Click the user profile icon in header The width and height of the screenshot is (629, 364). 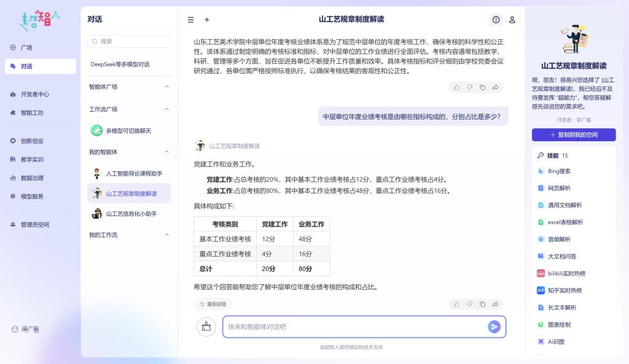512,20
